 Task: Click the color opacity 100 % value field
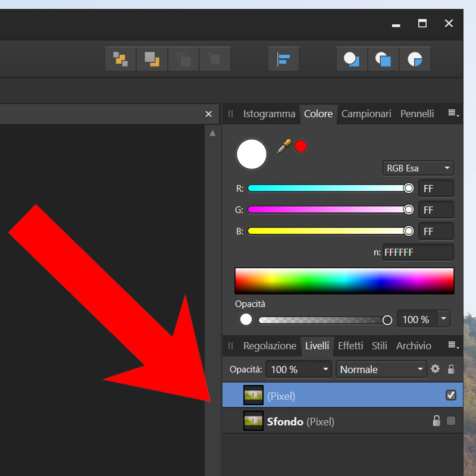tap(417, 319)
